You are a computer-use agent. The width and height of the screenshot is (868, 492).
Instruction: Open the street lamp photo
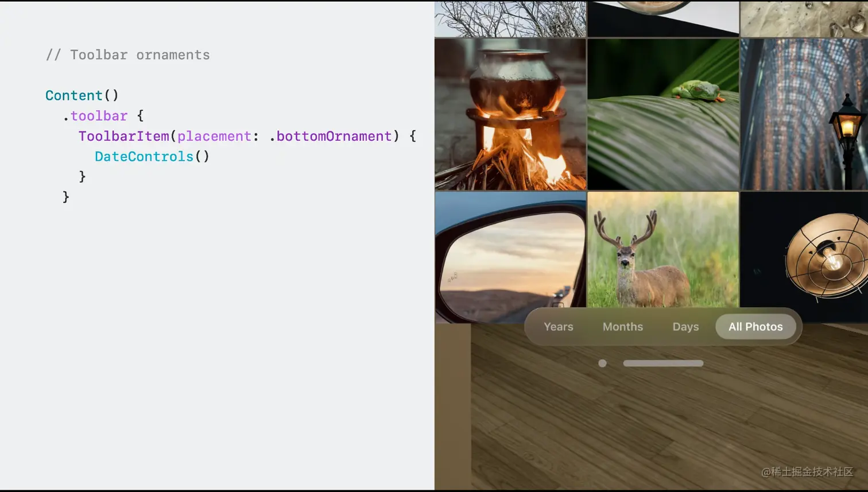tap(804, 114)
